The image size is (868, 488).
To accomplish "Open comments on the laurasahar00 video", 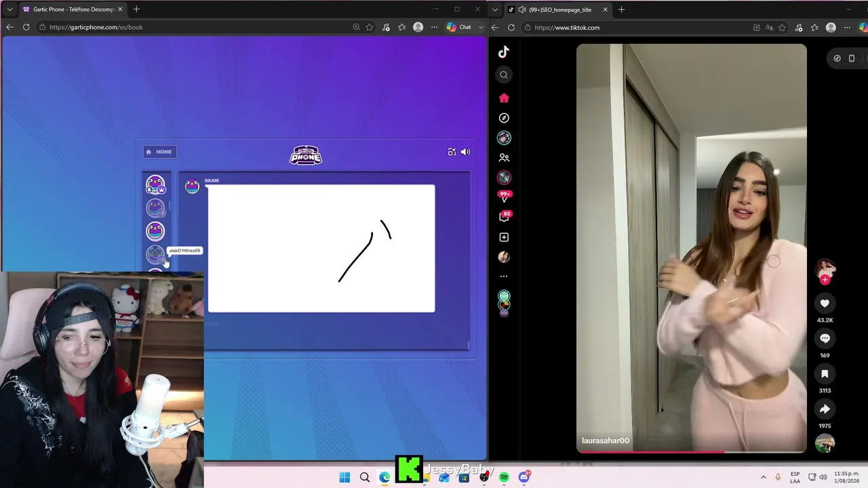I will click(x=825, y=338).
